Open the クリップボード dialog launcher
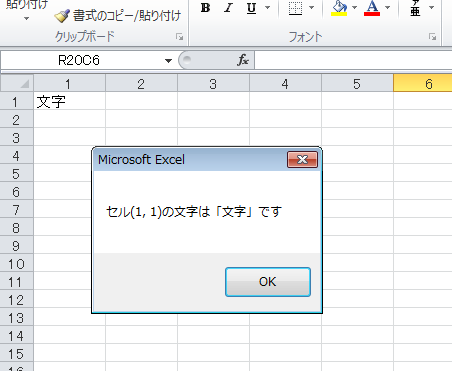 (180, 37)
